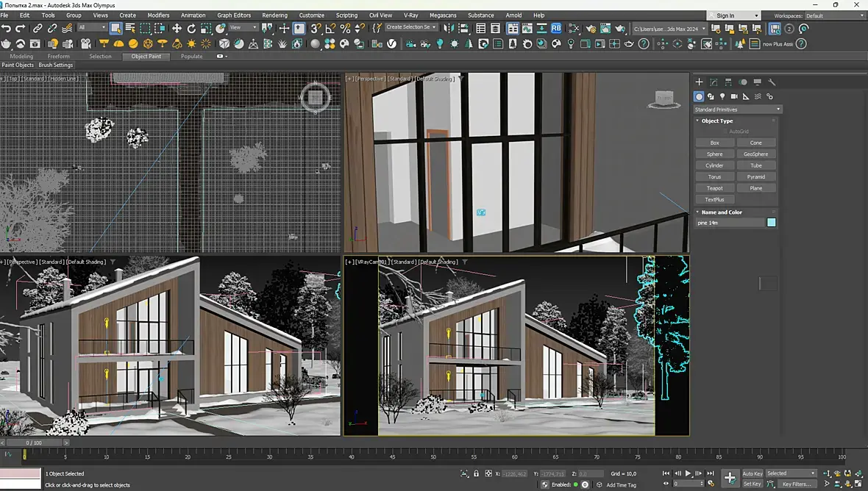This screenshot has width=868, height=491.
Task: Click the sun light icon in V-Ray toolbar
Action: [x=191, y=43]
